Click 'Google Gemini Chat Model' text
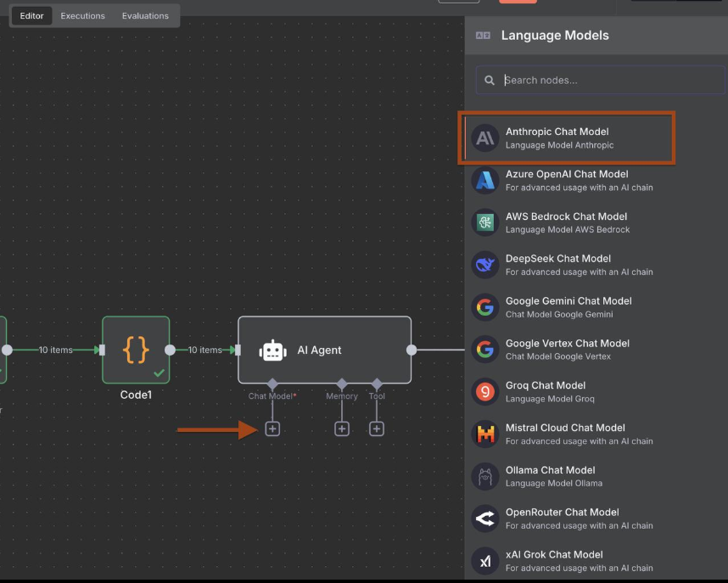Image resolution: width=728 pixels, height=583 pixels. point(568,300)
